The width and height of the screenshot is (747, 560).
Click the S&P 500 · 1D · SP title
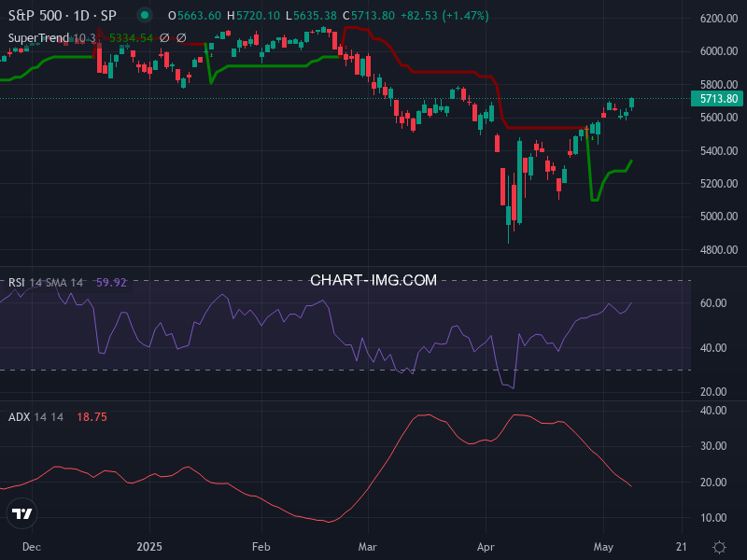coord(63,16)
